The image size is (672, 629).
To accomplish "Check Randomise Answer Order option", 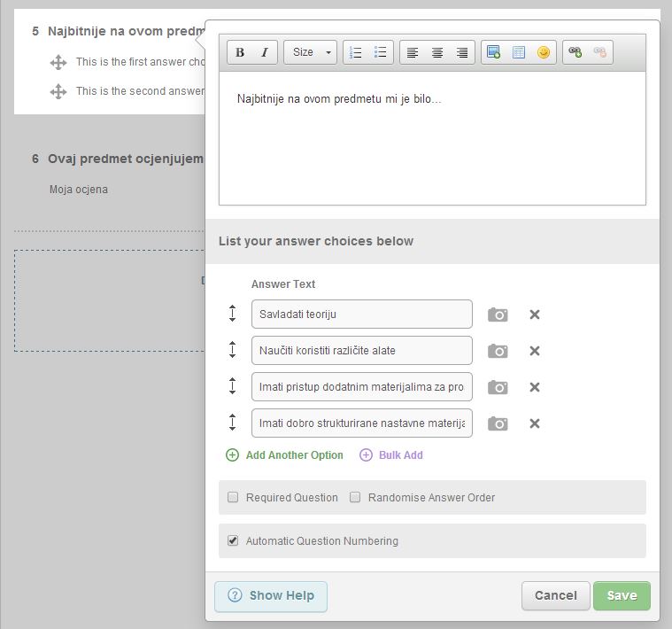I will [355, 498].
